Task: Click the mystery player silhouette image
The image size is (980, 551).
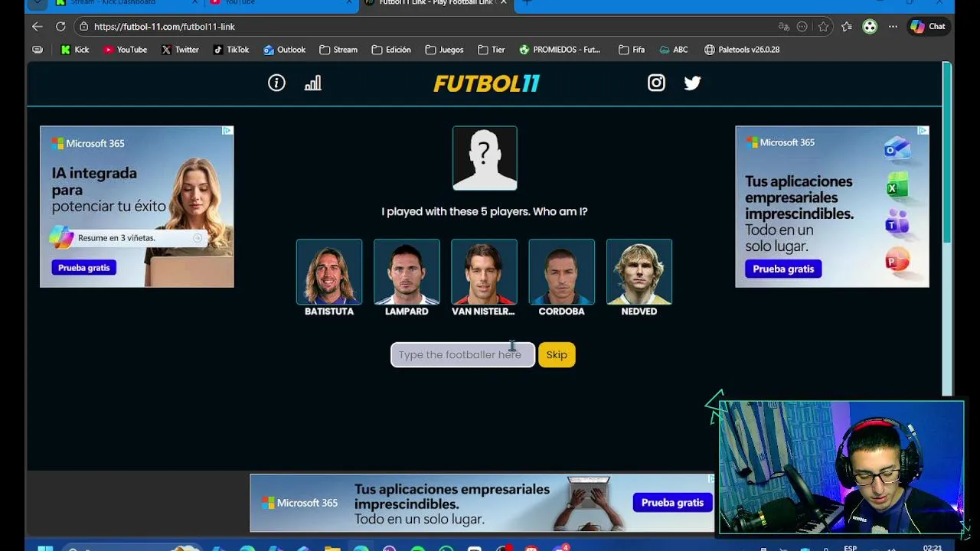Action: [x=485, y=158]
